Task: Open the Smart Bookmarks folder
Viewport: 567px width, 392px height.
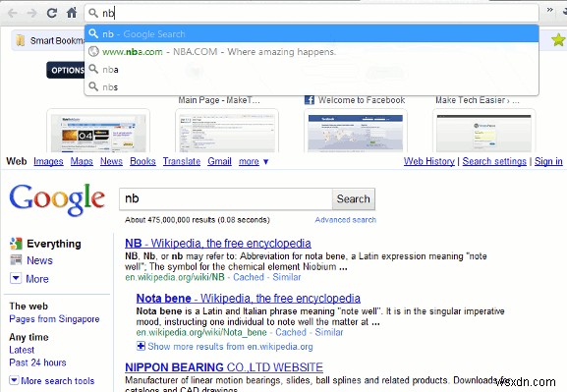Action: 49,40
